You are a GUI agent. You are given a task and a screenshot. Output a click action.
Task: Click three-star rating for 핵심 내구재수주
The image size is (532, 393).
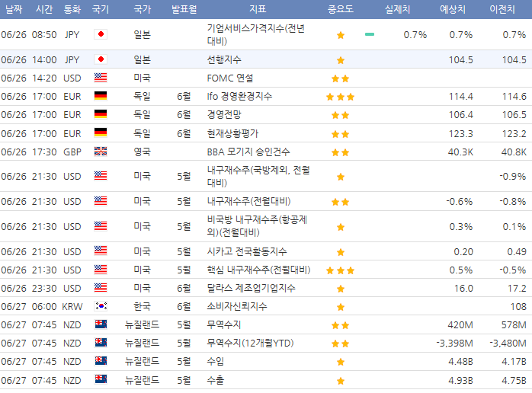[340, 270]
